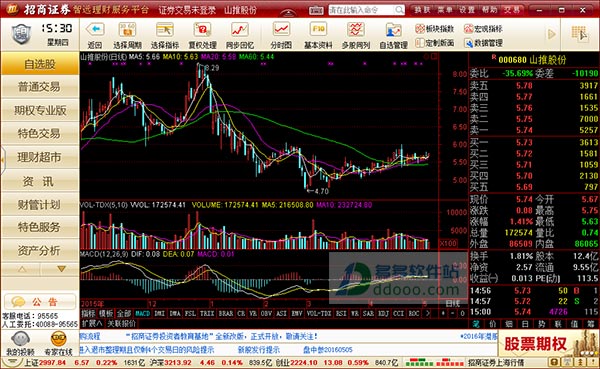Image resolution: width=600 pixels, height=369 pixels.
Task: Open the 选择指标 indicator selection icon
Action: click(165, 29)
